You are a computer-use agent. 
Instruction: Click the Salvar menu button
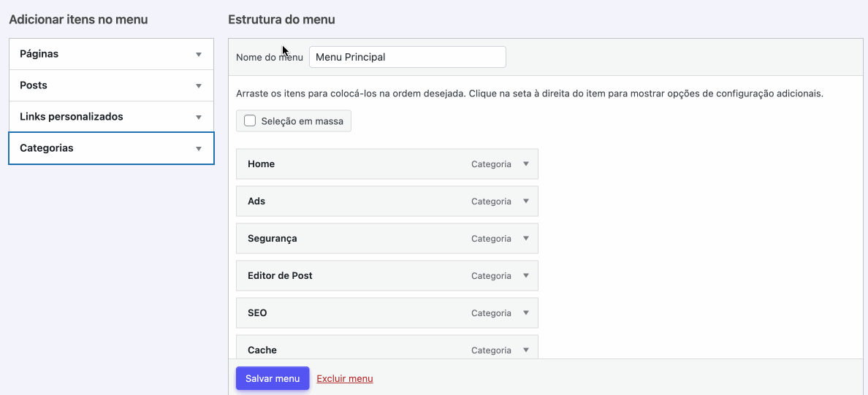[x=273, y=378]
